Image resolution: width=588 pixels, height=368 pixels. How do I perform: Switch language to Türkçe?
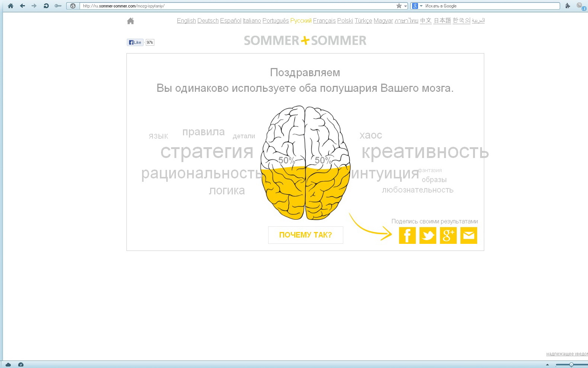[x=363, y=21]
